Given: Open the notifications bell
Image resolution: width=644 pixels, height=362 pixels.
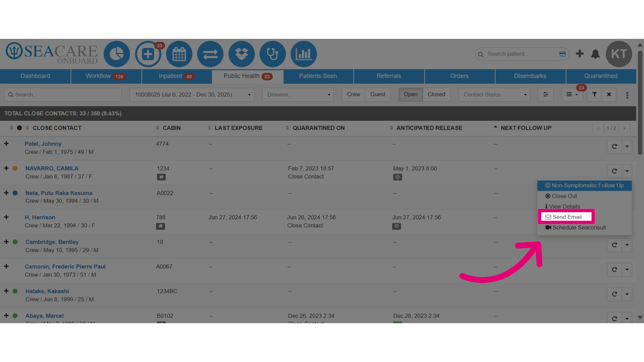Looking at the screenshot, I should (x=595, y=54).
